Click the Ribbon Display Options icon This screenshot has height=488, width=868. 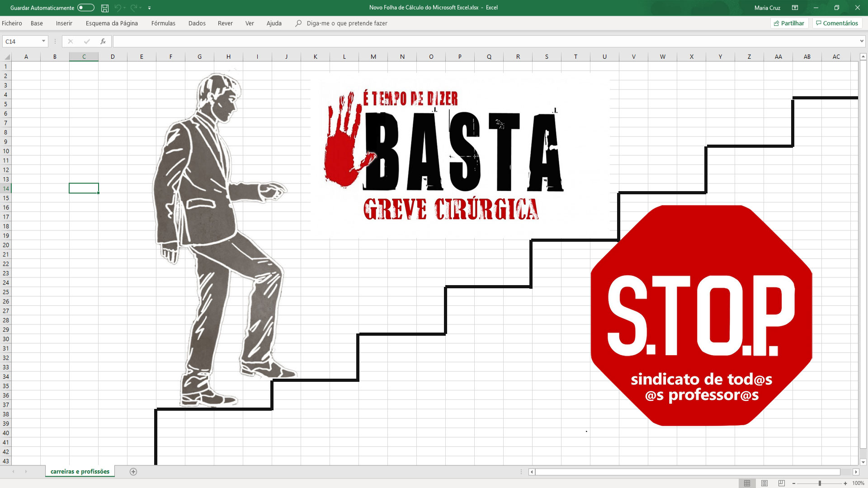(795, 8)
